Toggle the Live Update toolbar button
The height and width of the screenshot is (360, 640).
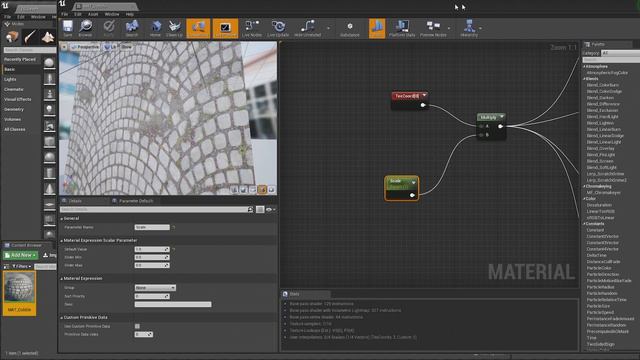(x=278, y=28)
